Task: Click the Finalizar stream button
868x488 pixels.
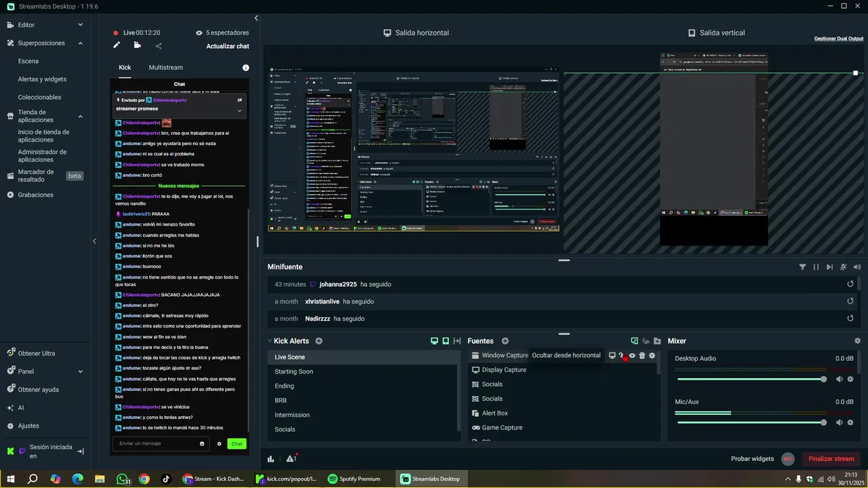Action: [831, 459]
